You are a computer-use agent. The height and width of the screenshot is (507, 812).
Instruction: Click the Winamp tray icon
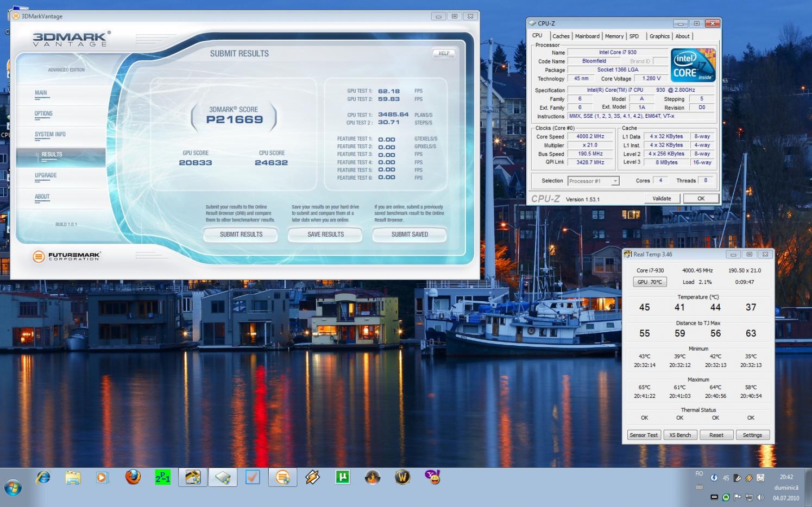click(x=749, y=478)
